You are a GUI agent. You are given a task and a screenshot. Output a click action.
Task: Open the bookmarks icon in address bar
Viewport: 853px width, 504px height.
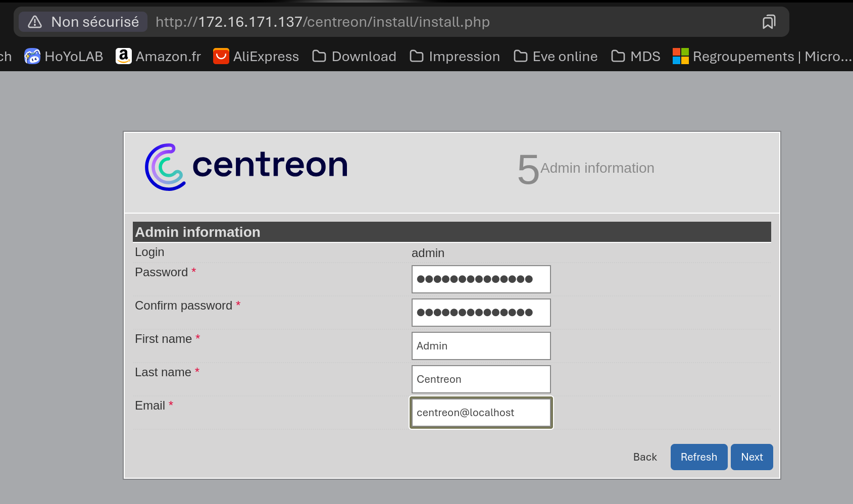pyautogui.click(x=769, y=22)
